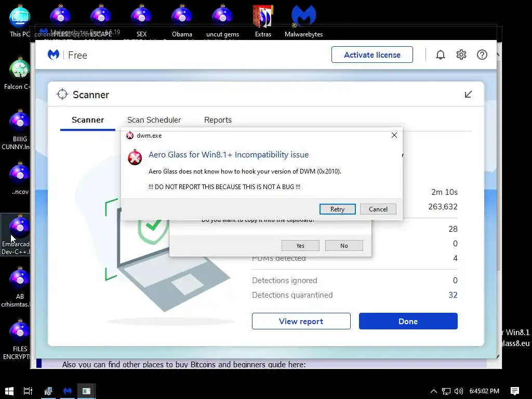Screen dimensions: 532x399
Task: Open Task View in the taskbar
Action: click(28, 391)
